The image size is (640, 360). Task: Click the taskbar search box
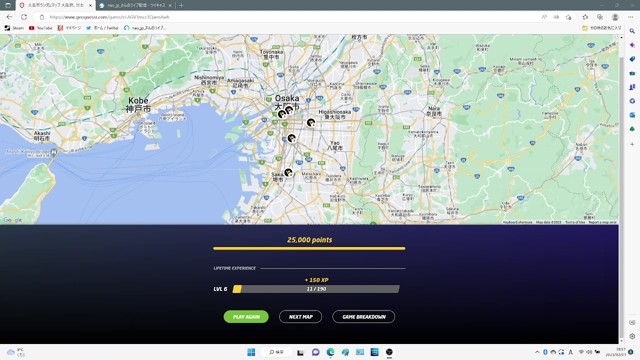pos(277,352)
